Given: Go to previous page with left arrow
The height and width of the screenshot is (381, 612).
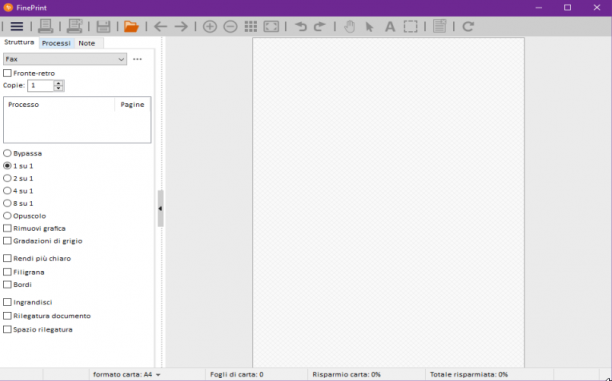Looking at the screenshot, I should coord(160,27).
